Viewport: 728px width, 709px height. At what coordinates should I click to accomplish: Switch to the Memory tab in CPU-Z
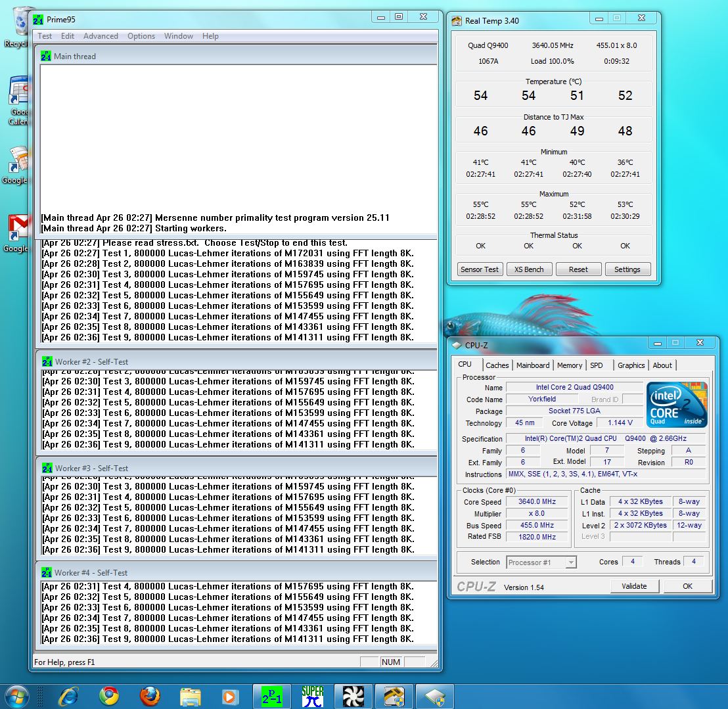(569, 365)
